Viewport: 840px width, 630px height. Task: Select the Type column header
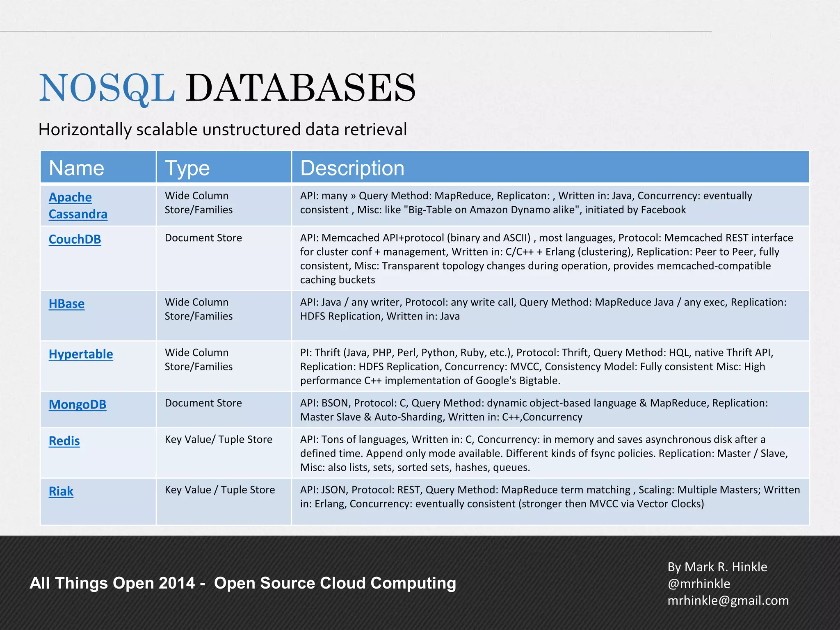click(x=224, y=167)
